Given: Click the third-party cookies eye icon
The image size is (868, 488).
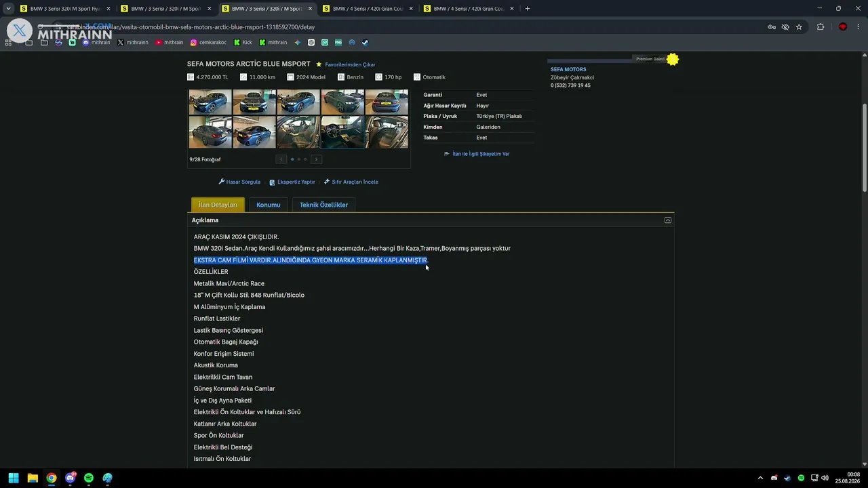Looking at the screenshot, I should point(785,27).
